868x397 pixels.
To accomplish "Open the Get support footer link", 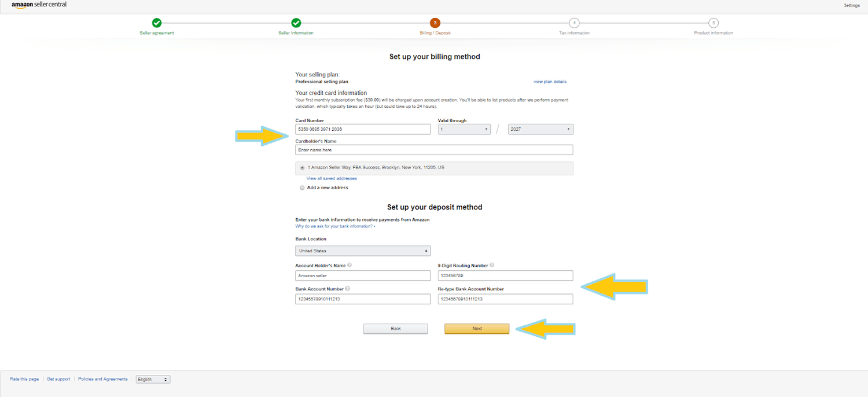I will (58, 379).
